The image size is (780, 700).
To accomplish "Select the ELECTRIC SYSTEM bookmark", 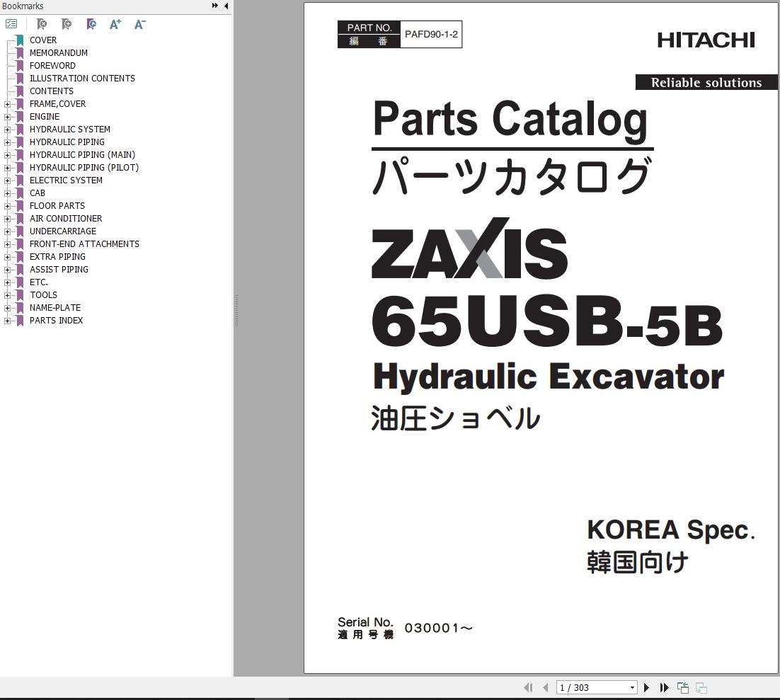I will [x=66, y=180].
